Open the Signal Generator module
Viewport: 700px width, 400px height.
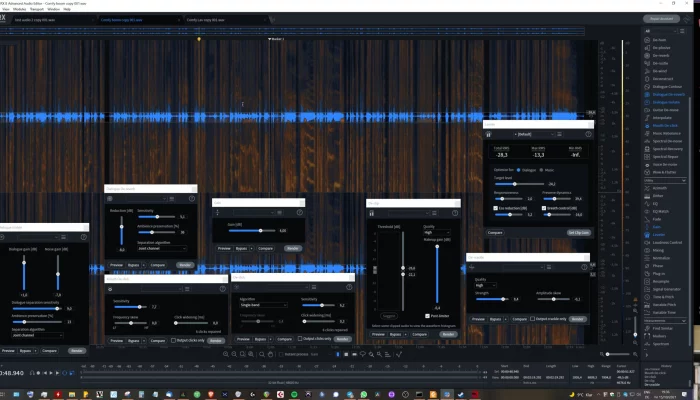[666, 289]
